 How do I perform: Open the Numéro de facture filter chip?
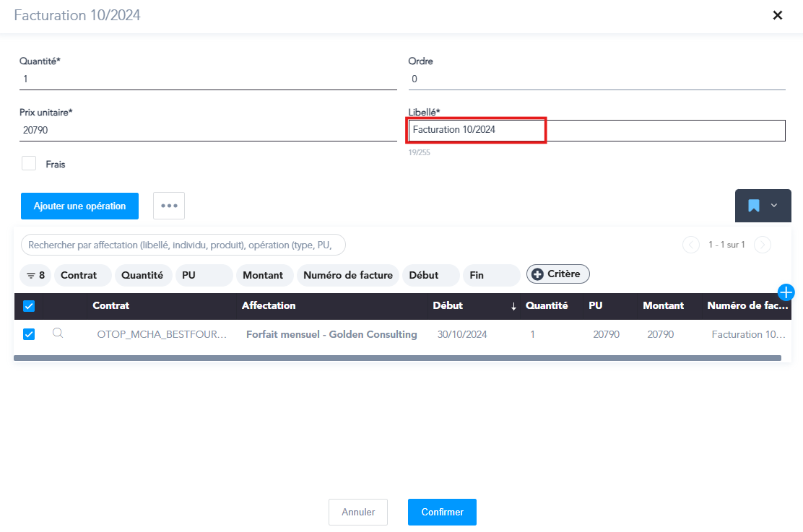coord(347,275)
